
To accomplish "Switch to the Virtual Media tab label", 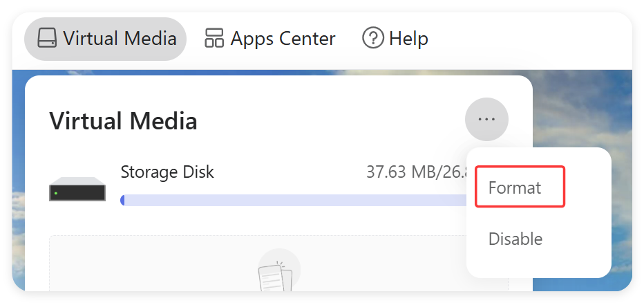I will point(120,38).
